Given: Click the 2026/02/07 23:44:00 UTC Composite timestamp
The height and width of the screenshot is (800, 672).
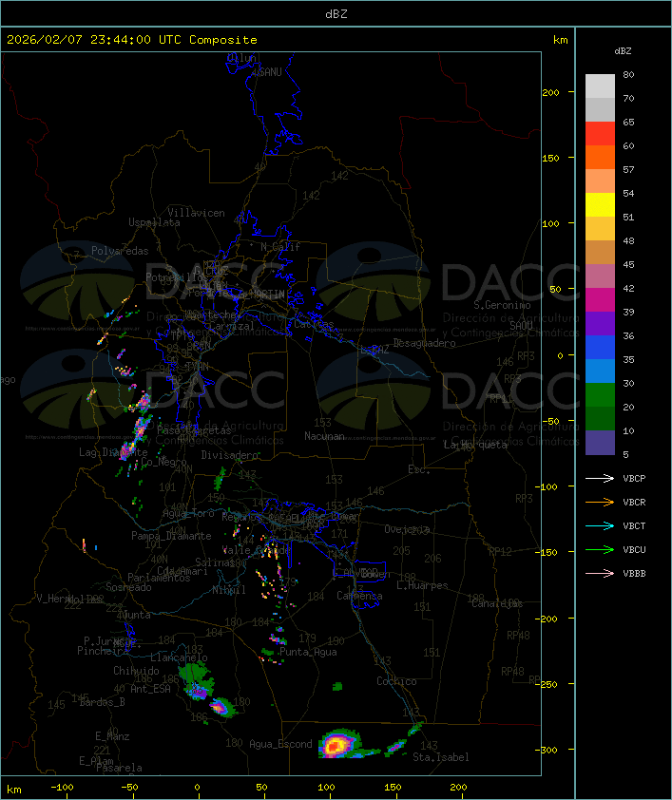Looking at the screenshot, I should (132, 39).
